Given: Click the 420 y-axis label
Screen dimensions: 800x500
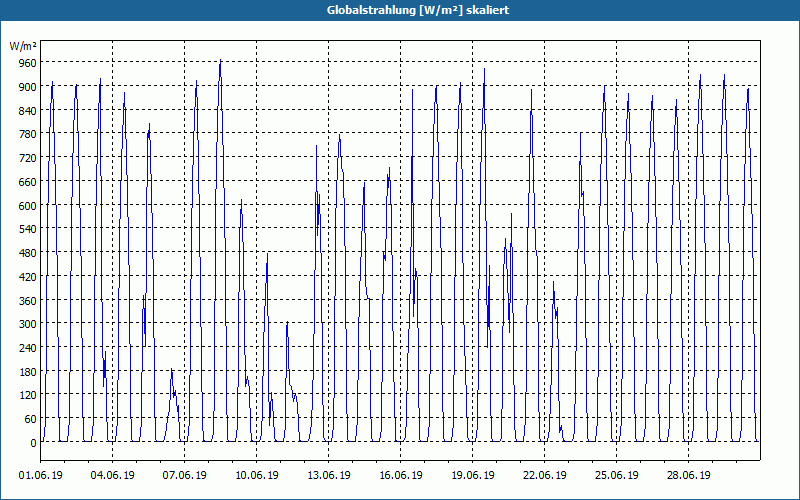Looking at the screenshot, I should [28, 277].
